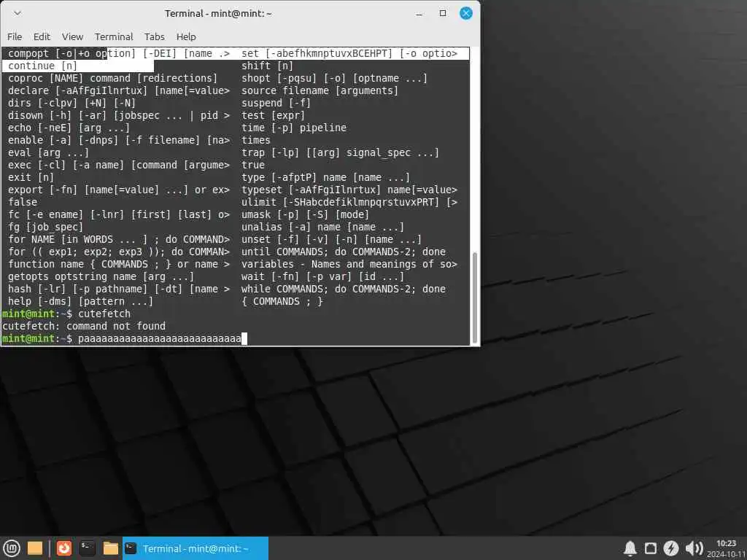
Task: Close the Terminal window
Action: 466,13
